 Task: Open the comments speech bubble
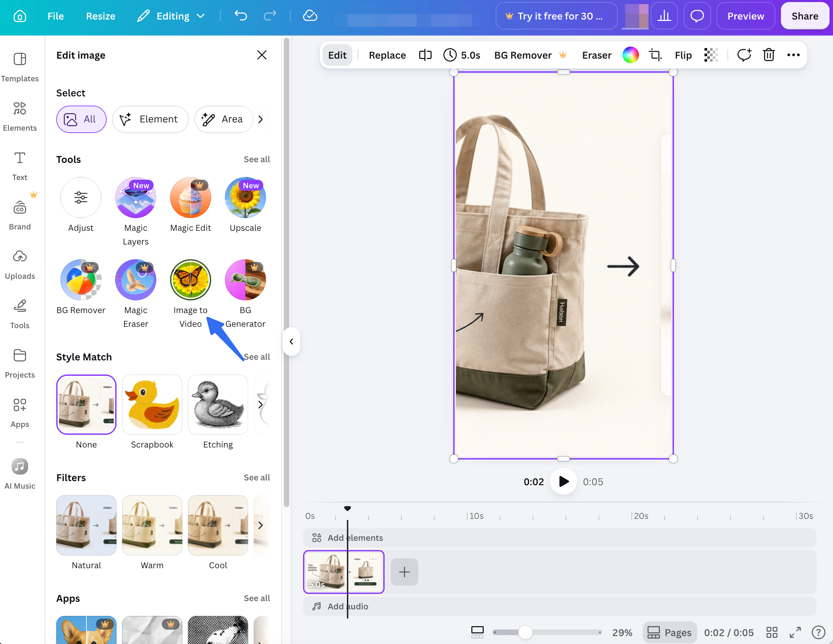[x=697, y=16]
